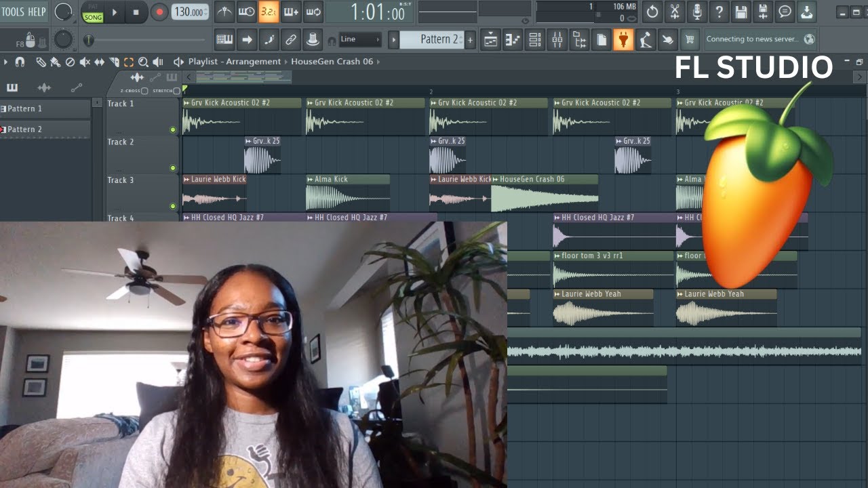
Task: Toggle the Z-CROSS checkbox
Action: click(x=144, y=91)
